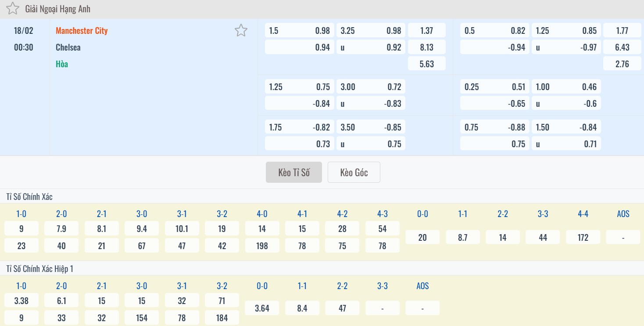Switch to the Kèo Góc tab
The width and height of the screenshot is (644, 326).
[x=354, y=172]
